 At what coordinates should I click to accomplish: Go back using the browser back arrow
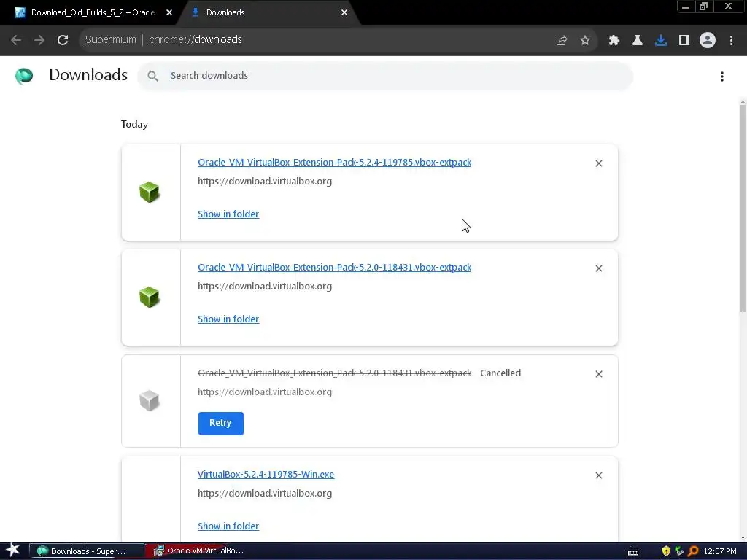click(x=16, y=40)
